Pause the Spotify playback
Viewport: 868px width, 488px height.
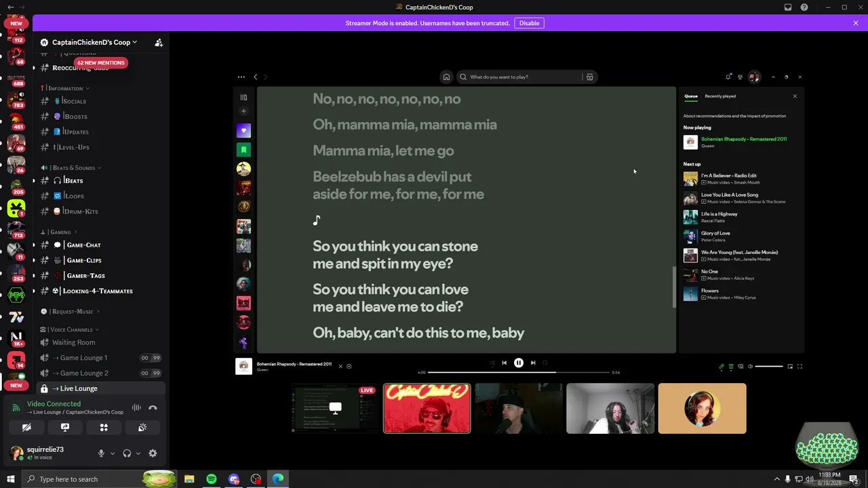(519, 363)
